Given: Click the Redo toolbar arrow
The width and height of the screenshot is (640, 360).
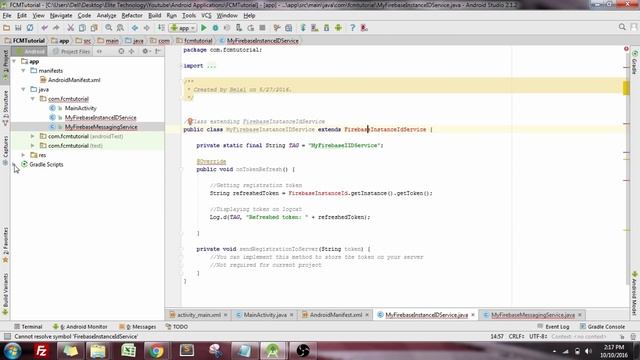Looking at the screenshot, I should (56, 28).
